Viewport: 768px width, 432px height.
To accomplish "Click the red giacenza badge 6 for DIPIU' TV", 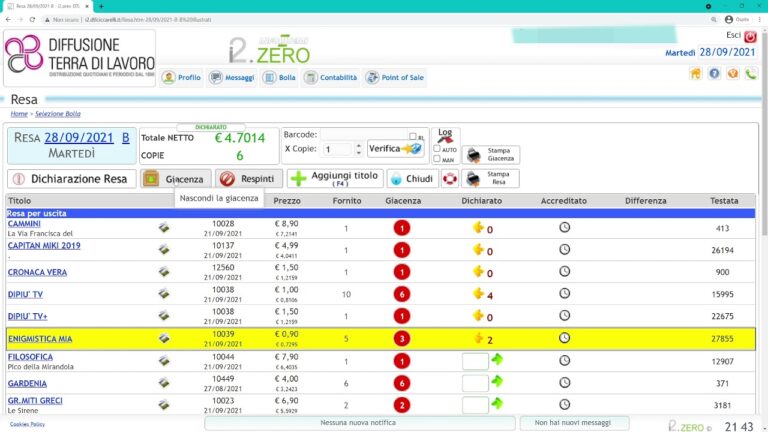I will coord(402,294).
